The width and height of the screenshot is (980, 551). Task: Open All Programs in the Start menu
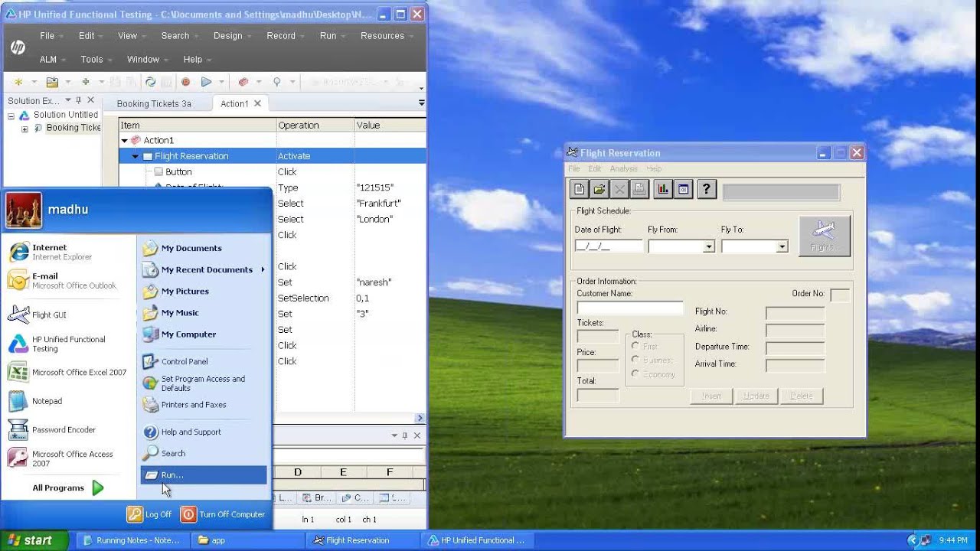pos(67,487)
